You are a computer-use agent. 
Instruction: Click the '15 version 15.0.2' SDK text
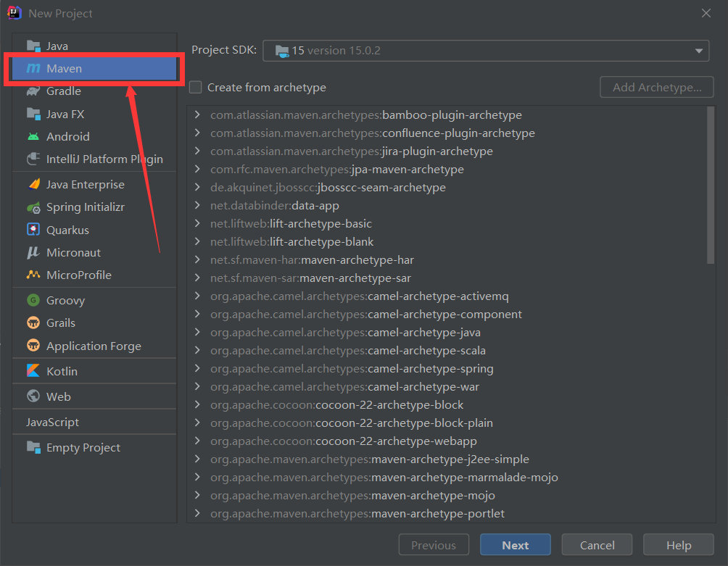(336, 51)
